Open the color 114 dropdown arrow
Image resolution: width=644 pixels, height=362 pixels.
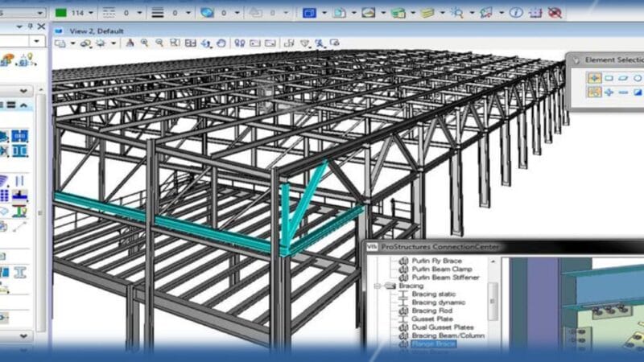(x=91, y=13)
